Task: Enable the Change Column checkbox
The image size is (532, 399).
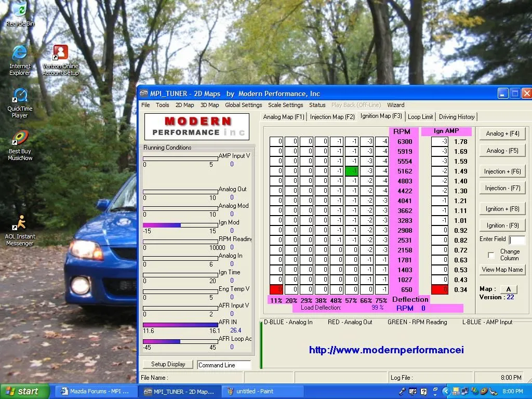Action: tap(491, 255)
